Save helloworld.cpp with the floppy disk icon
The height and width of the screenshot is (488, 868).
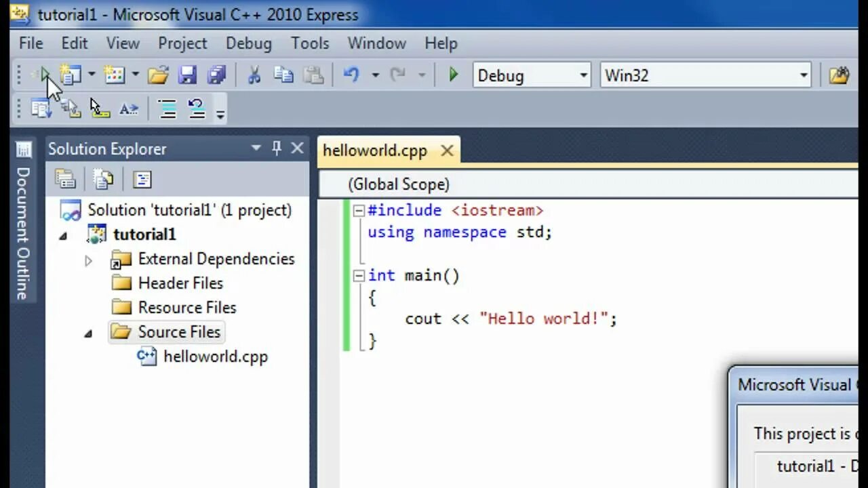click(187, 75)
